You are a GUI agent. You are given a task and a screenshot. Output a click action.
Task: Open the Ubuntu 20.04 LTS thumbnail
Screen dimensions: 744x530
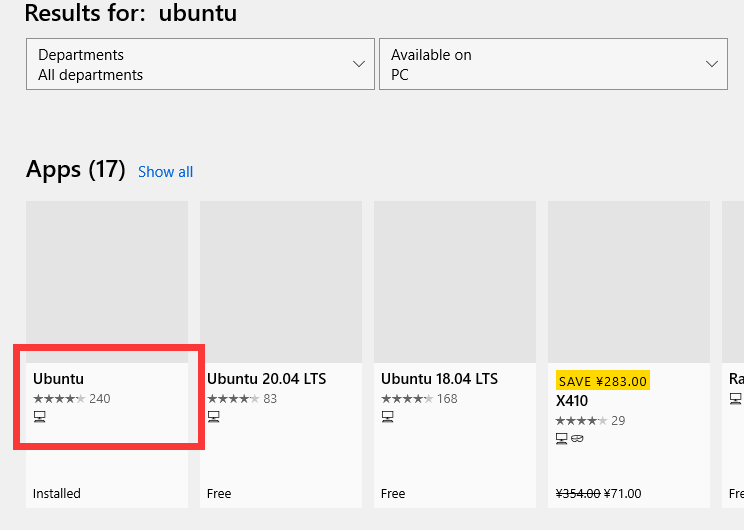point(281,282)
